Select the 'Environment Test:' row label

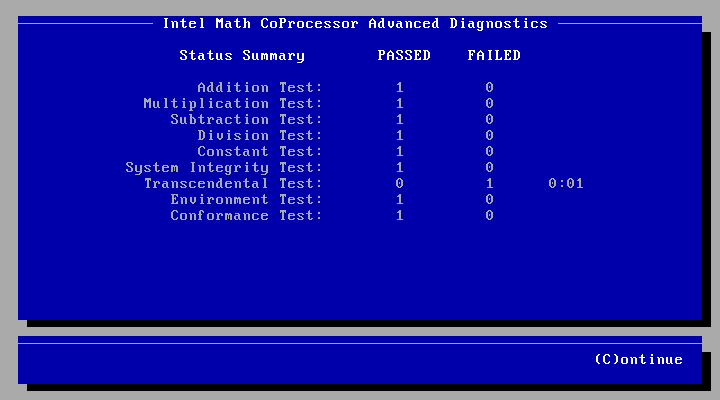click(x=247, y=199)
